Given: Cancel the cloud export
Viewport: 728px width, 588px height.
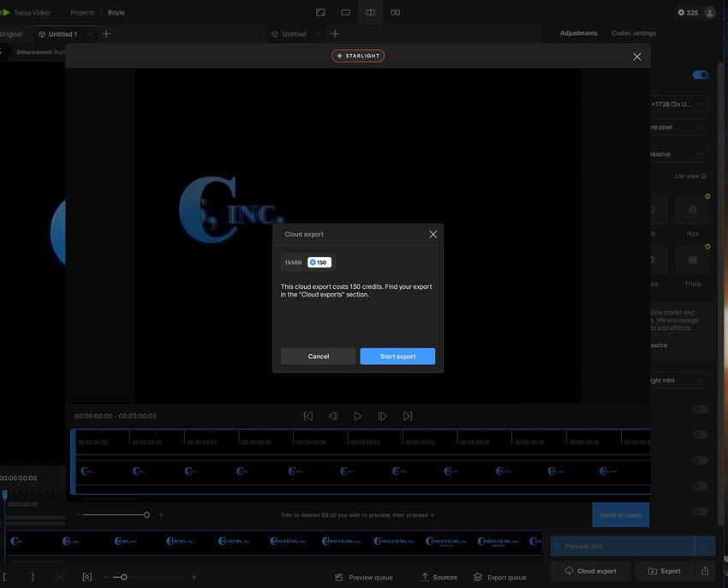Looking at the screenshot, I should click(318, 357).
